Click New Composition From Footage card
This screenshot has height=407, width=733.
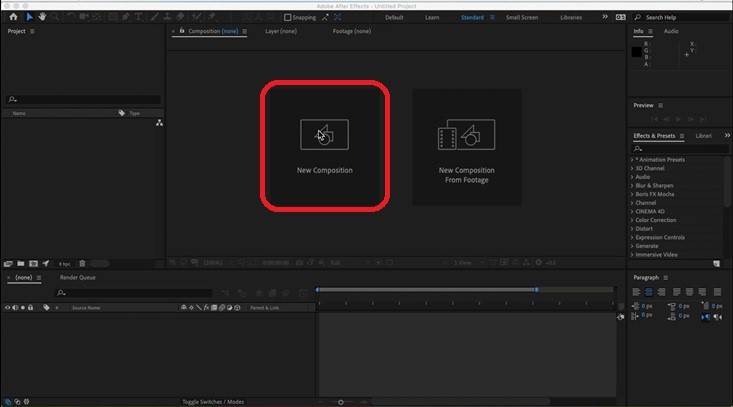click(467, 147)
